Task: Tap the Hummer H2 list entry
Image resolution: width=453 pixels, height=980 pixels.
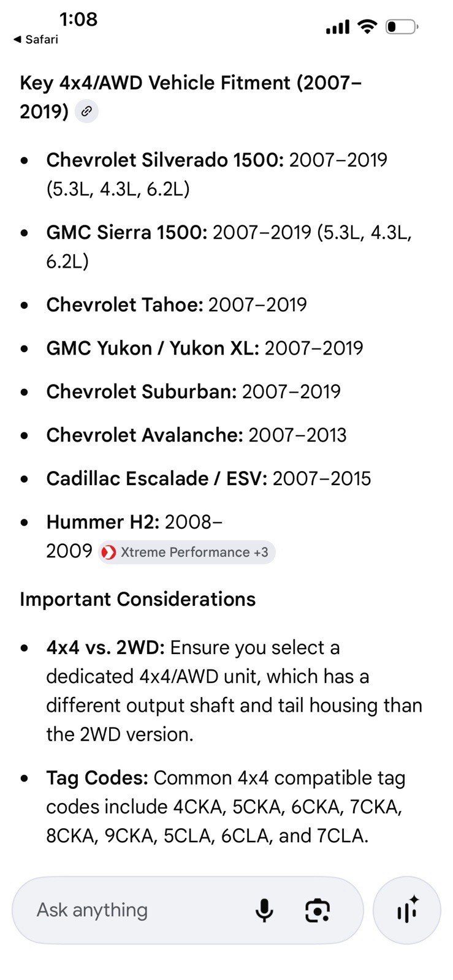Action: click(135, 536)
